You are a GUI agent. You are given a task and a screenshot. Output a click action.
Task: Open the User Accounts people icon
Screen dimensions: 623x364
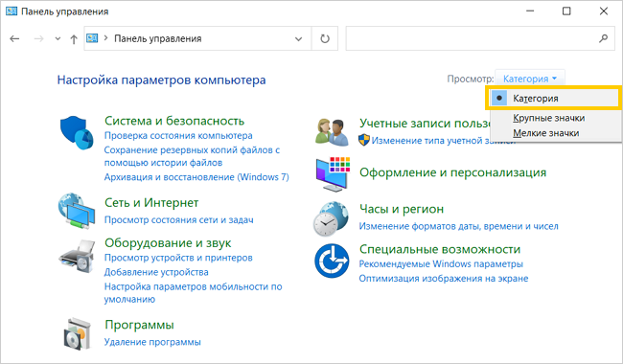point(332,131)
